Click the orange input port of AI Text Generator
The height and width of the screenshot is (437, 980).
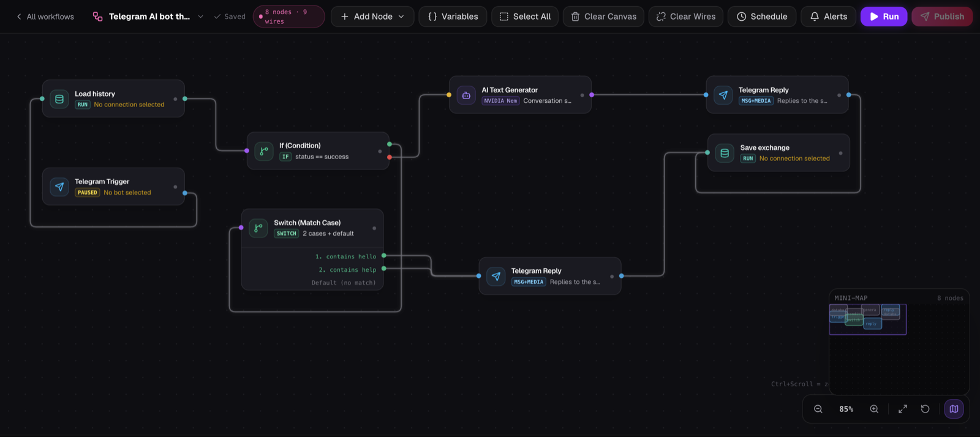(x=449, y=95)
